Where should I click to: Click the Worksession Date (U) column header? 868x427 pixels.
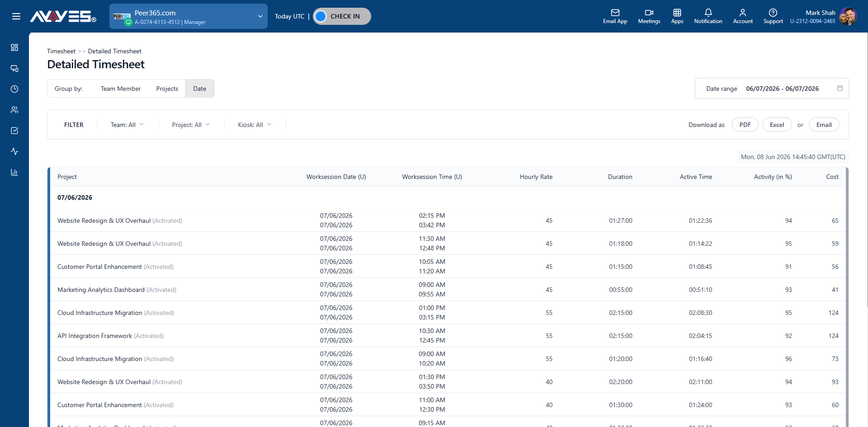pyautogui.click(x=336, y=177)
